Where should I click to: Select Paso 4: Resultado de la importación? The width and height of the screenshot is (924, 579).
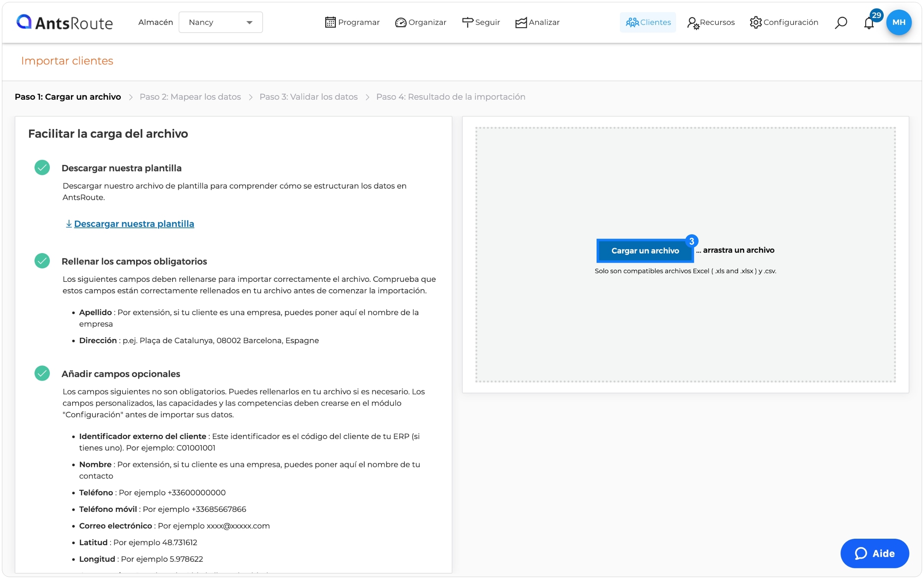coord(450,97)
